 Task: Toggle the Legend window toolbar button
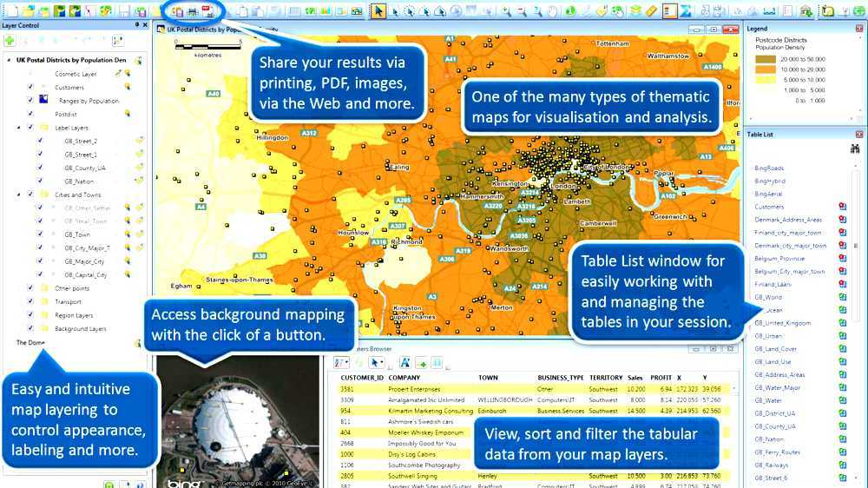pos(669,10)
